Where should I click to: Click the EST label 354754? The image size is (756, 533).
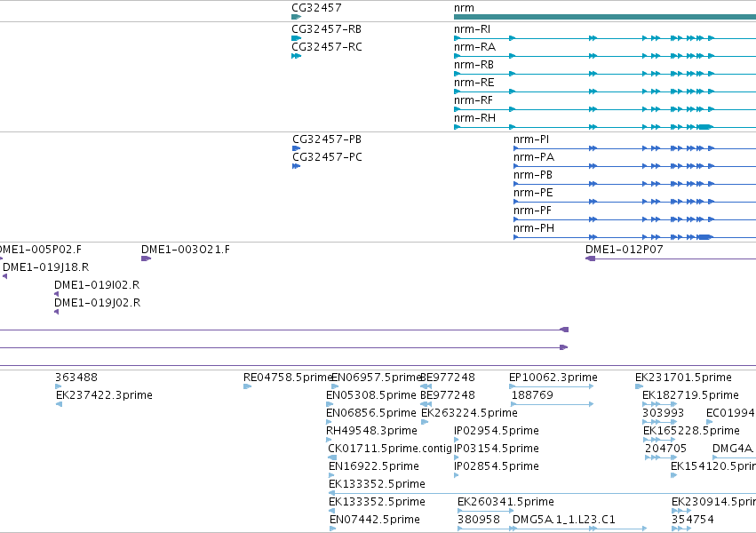[x=692, y=520]
